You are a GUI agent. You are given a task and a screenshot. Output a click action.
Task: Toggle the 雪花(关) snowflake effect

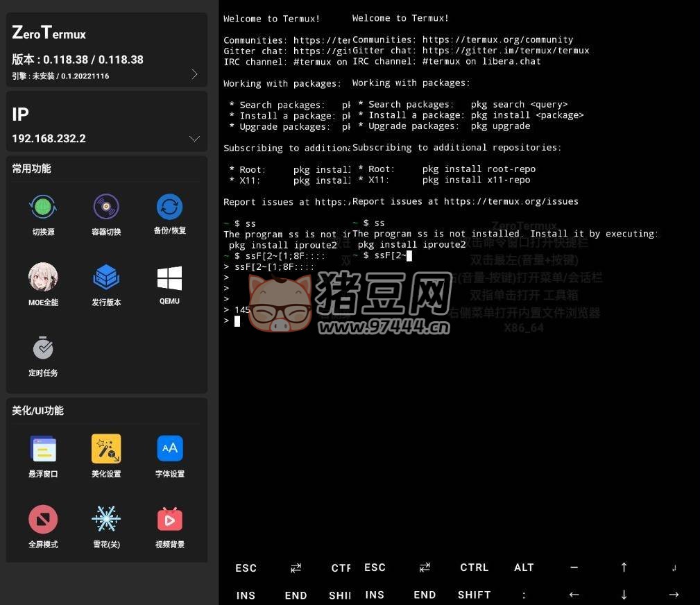tap(106, 527)
